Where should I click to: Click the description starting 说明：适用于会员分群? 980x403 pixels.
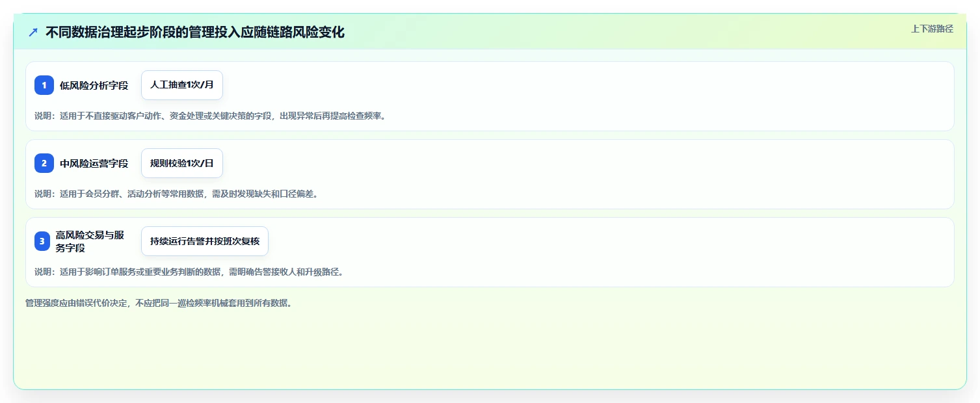(176, 194)
